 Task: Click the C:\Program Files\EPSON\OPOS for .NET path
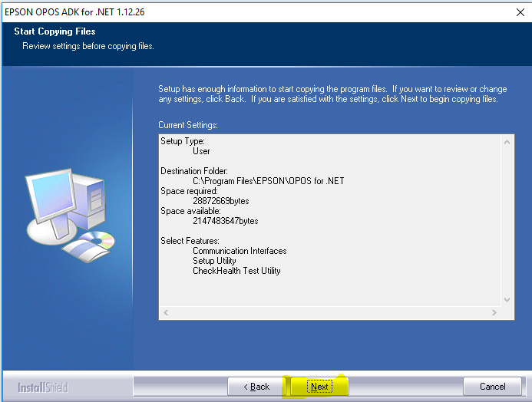[269, 181]
